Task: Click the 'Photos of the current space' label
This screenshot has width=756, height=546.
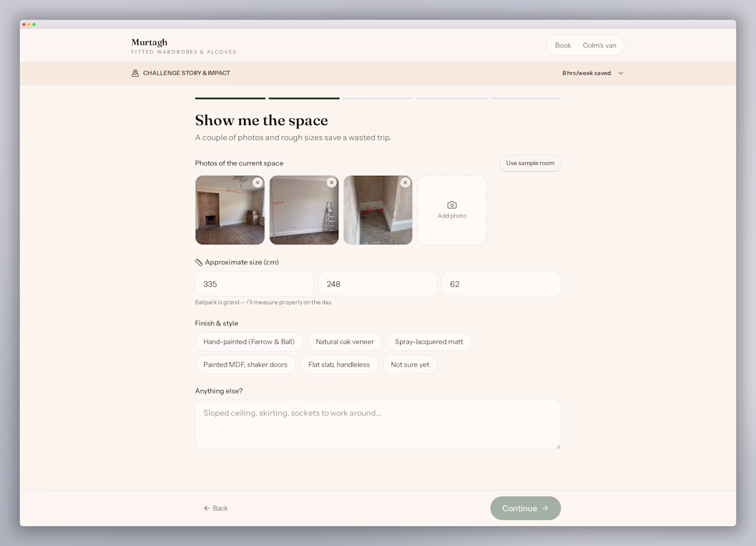Action: tap(239, 163)
